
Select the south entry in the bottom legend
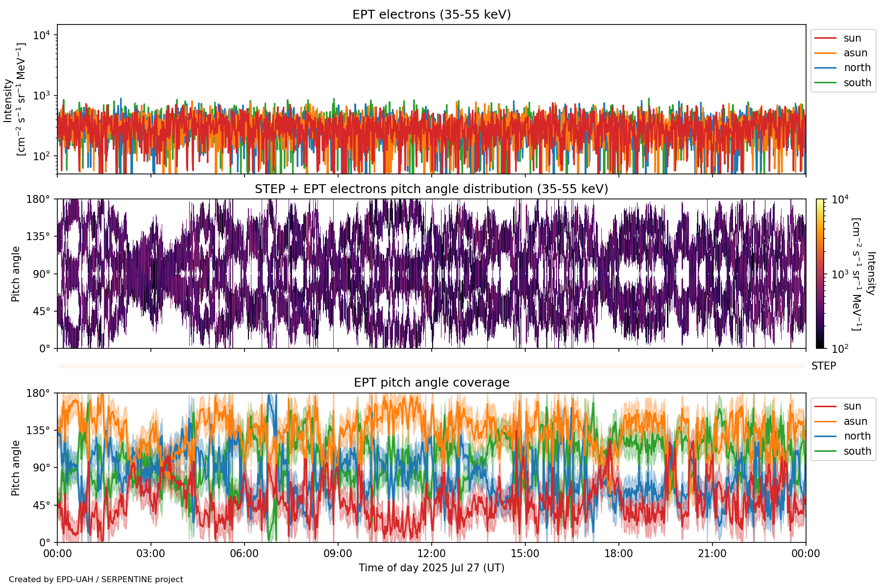tap(857, 451)
